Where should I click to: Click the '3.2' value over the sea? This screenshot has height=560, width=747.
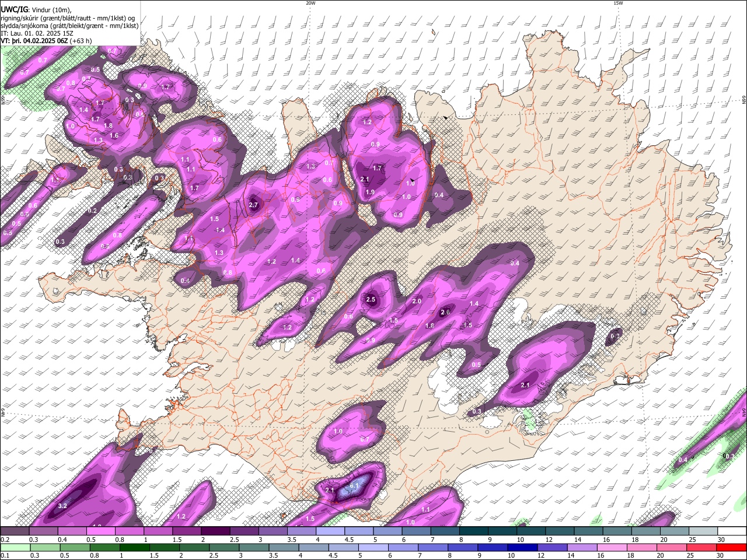[63, 505]
